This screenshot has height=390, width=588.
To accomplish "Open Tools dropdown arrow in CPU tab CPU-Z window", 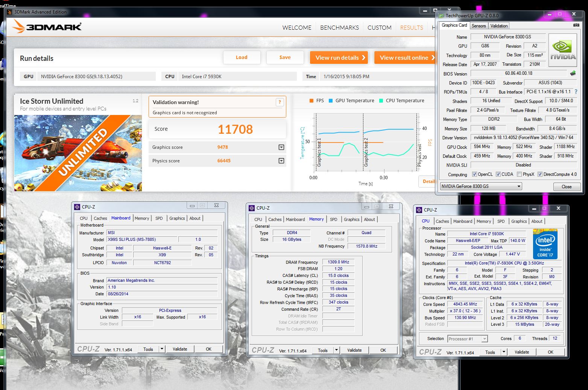I will click(x=504, y=352).
